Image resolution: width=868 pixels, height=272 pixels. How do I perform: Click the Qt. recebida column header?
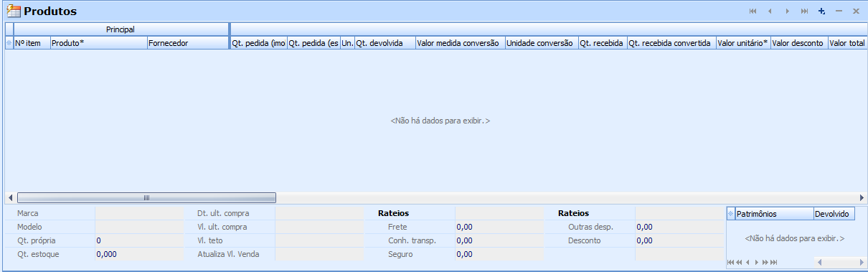pos(603,43)
